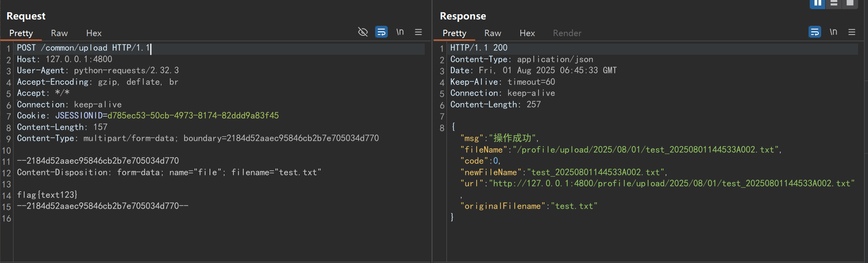Click the "newFileName" JSON value
Screen dimensions: 868x263
point(595,173)
